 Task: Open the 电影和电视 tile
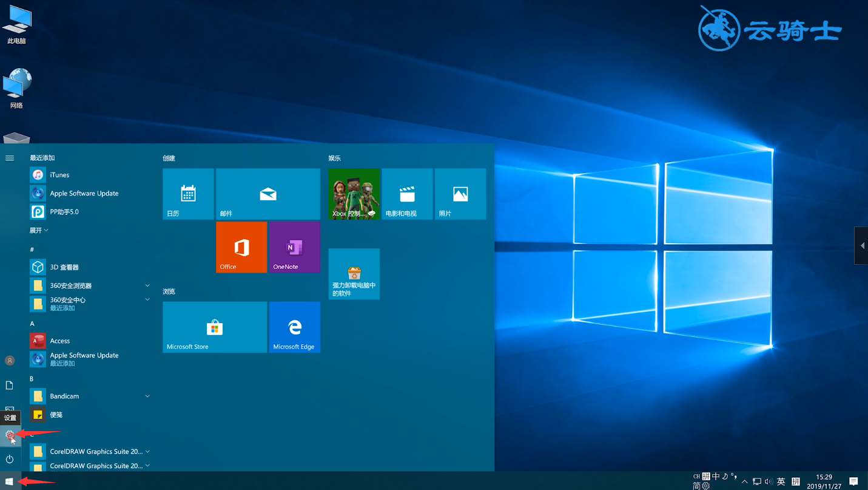pos(407,194)
